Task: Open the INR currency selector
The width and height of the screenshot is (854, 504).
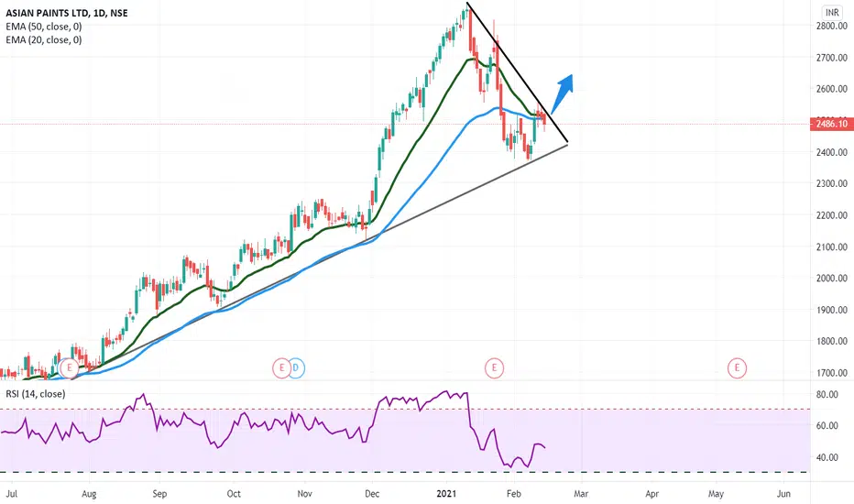Action: click(x=832, y=12)
